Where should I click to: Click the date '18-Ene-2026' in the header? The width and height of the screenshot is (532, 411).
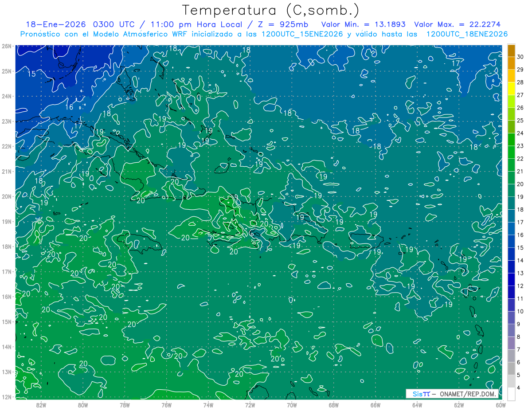coord(56,24)
